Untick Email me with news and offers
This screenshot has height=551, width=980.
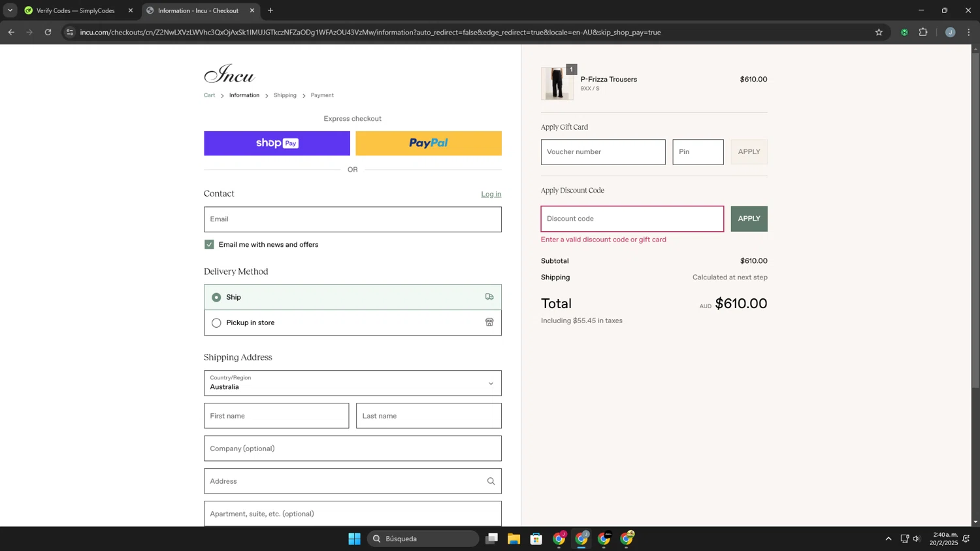209,244
